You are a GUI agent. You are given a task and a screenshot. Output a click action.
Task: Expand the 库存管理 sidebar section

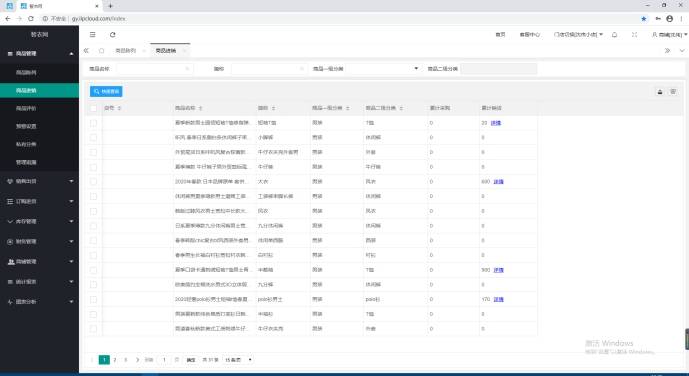40,221
